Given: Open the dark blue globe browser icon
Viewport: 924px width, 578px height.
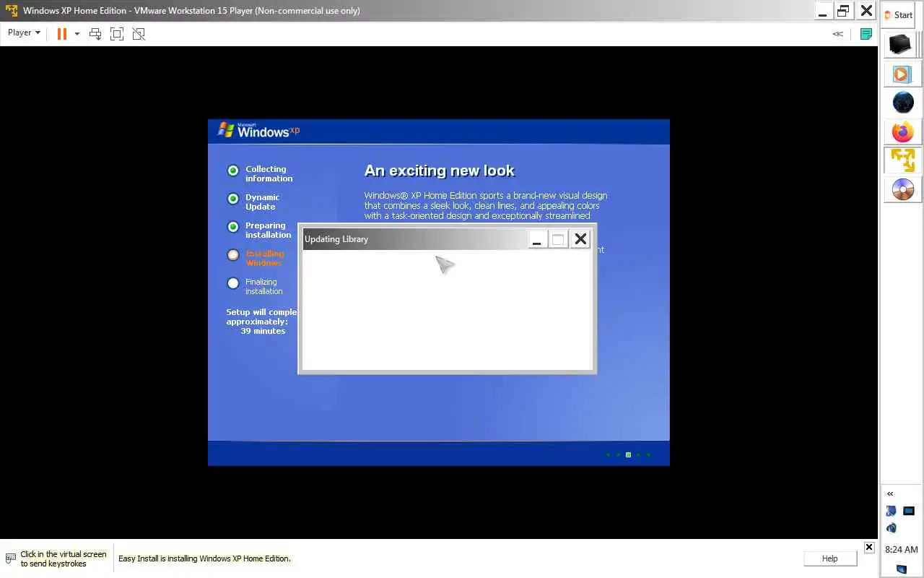Looking at the screenshot, I should point(903,103).
